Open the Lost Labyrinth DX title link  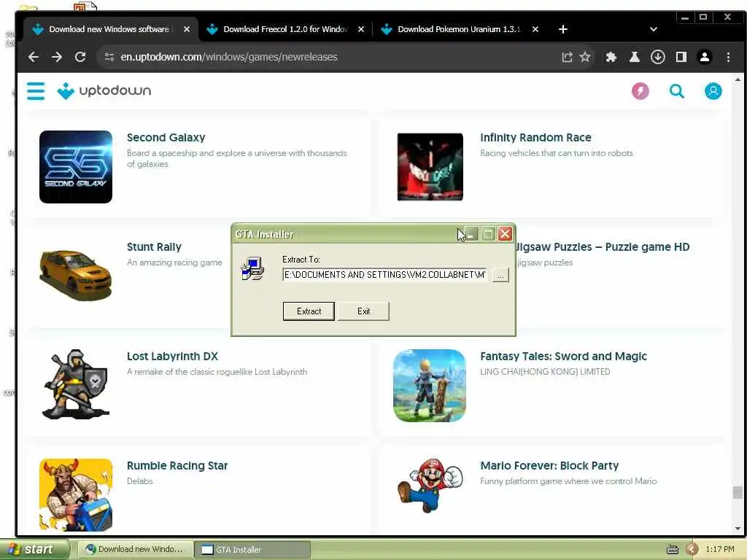coord(172,357)
